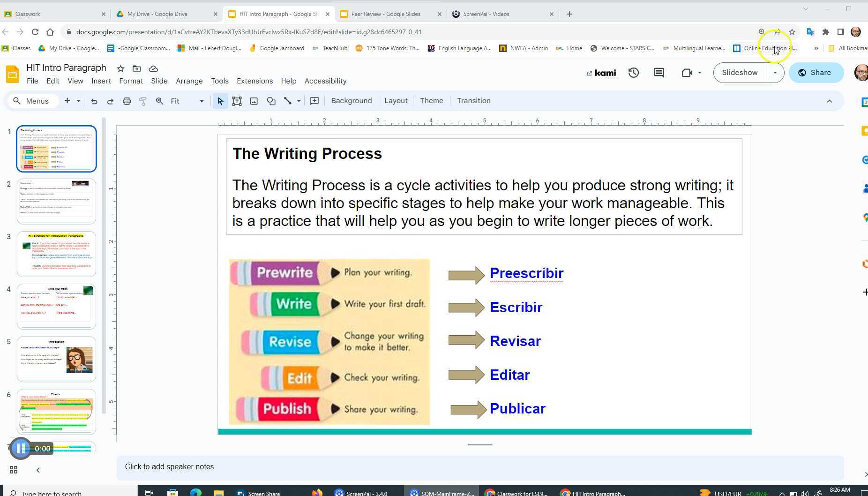Open the Slideshow options dropdown
The width and height of the screenshot is (868, 496).
pos(775,72)
